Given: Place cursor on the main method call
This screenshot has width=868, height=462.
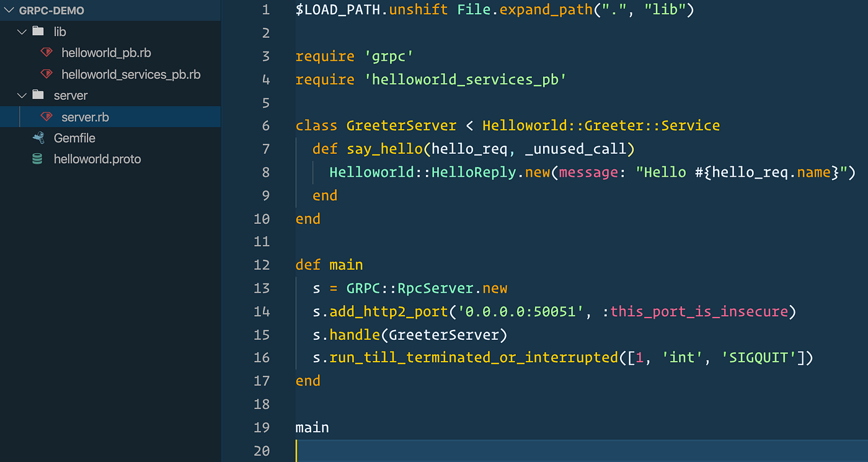Looking at the screenshot, I should coord(312,427).
